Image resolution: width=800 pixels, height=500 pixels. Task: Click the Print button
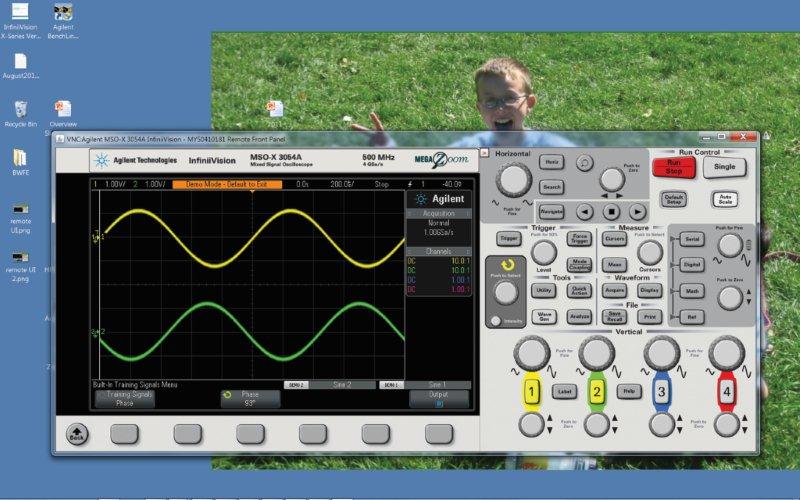tap(649, 317)
